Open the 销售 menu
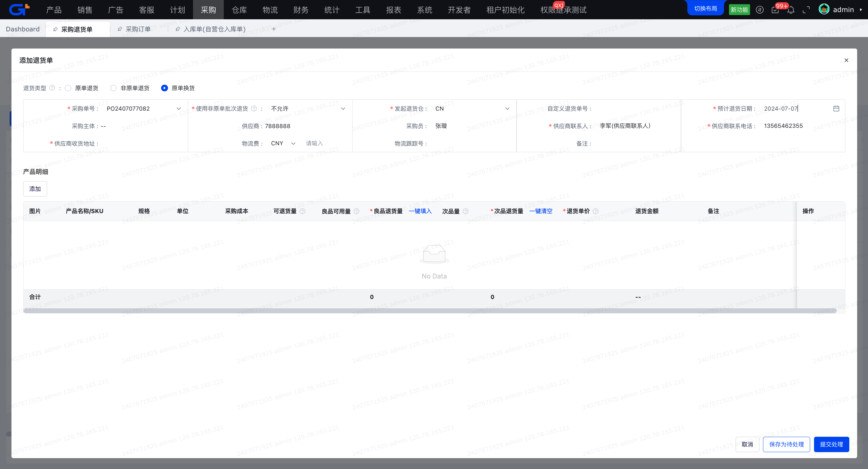The width and height of the screenshot is (868, 469). (85, 10)
